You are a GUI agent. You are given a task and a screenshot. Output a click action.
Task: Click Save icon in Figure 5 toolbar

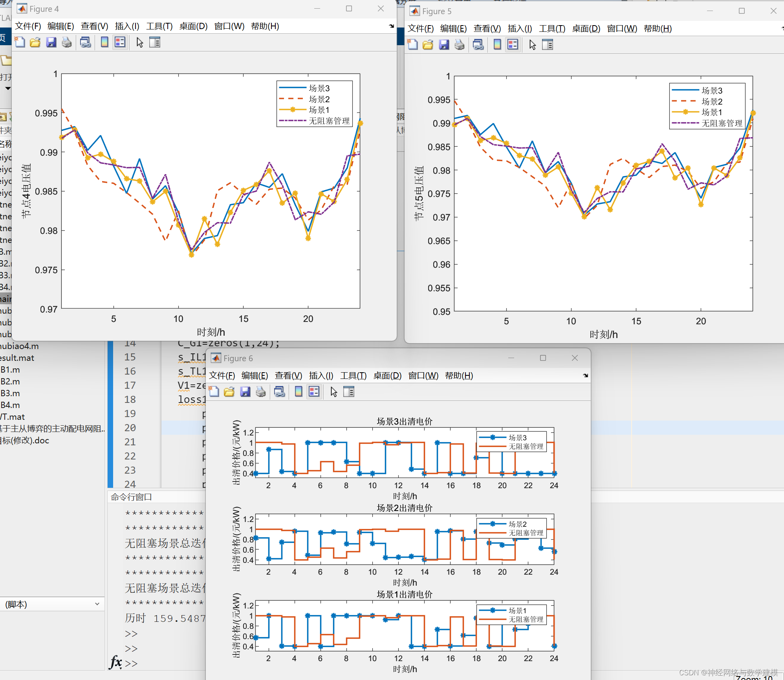click(444, 45)
